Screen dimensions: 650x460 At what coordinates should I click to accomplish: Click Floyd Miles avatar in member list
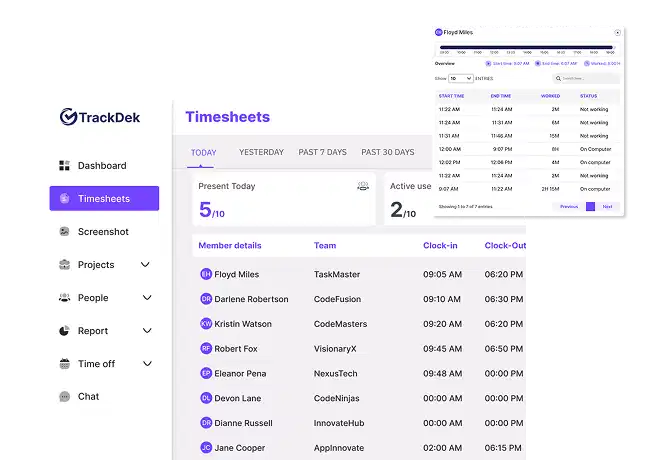pos(206,274)
